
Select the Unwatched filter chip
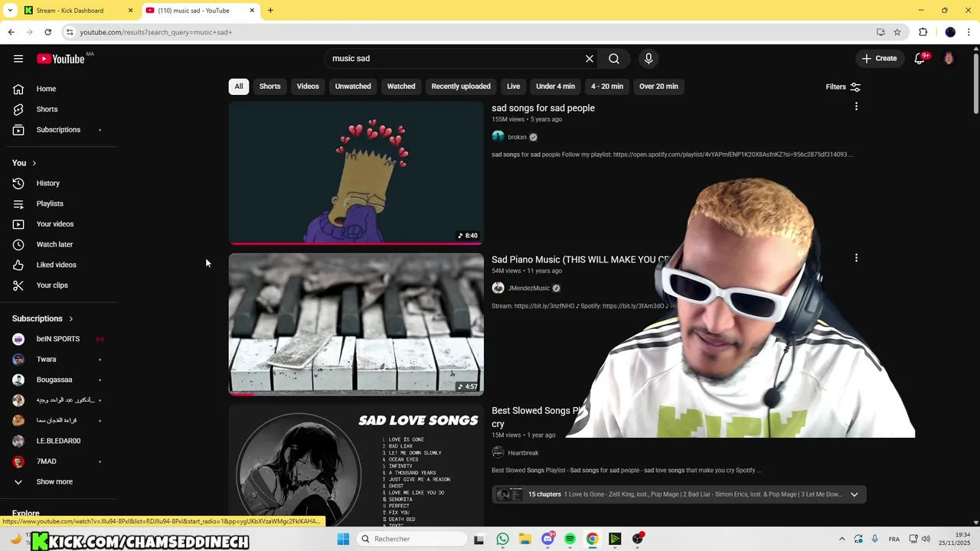(353, 86)
